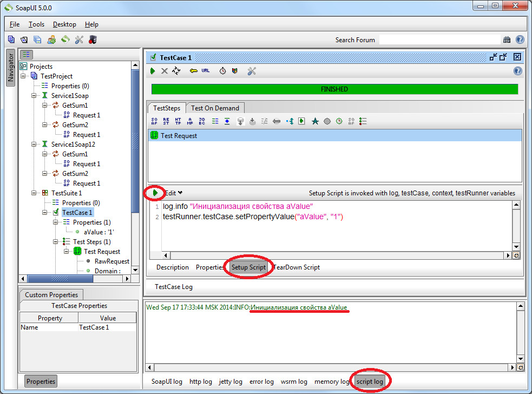532x394 pixels.
Task: Click the stopwatch icon in TestCase toolbar
Action: pyautogui.click(x=222, y=71)
